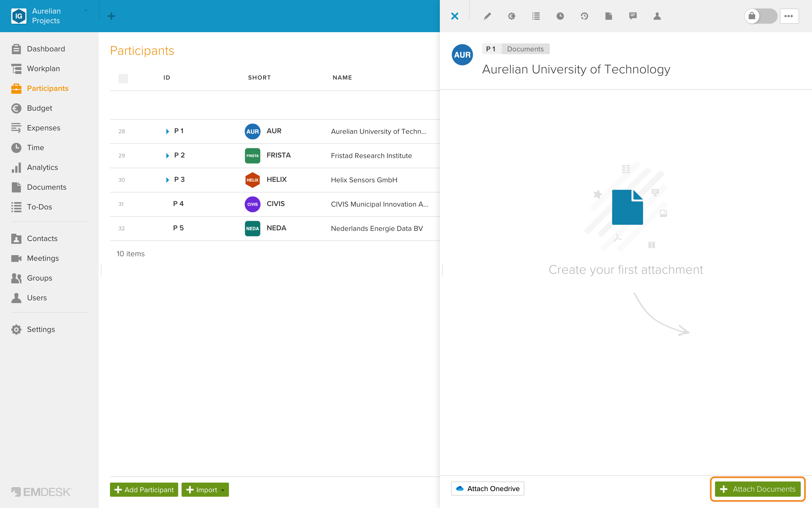Image resolution: width=812 pixels, height=508 pixels.
Task: Click the Add Participant button
Action: (x=144, y=490)
